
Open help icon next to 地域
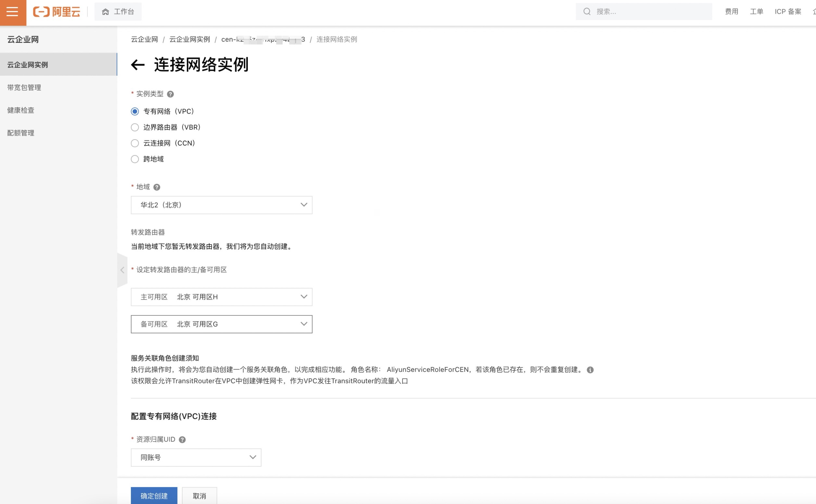[x=157, y=187]
